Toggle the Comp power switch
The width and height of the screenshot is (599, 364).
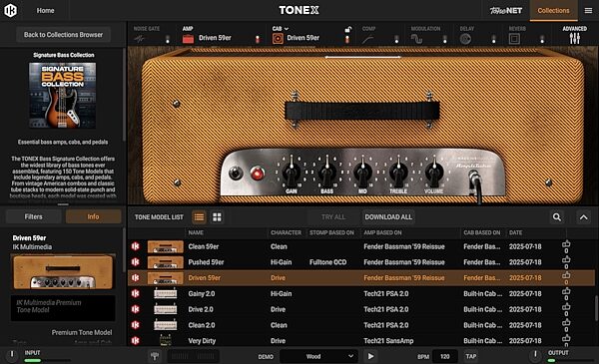[396, 39]
